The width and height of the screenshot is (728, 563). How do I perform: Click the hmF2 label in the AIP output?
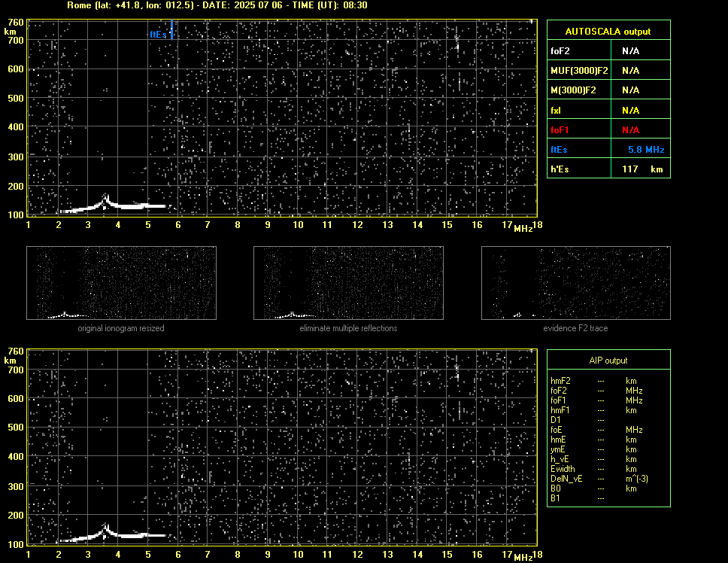(560, 381)
